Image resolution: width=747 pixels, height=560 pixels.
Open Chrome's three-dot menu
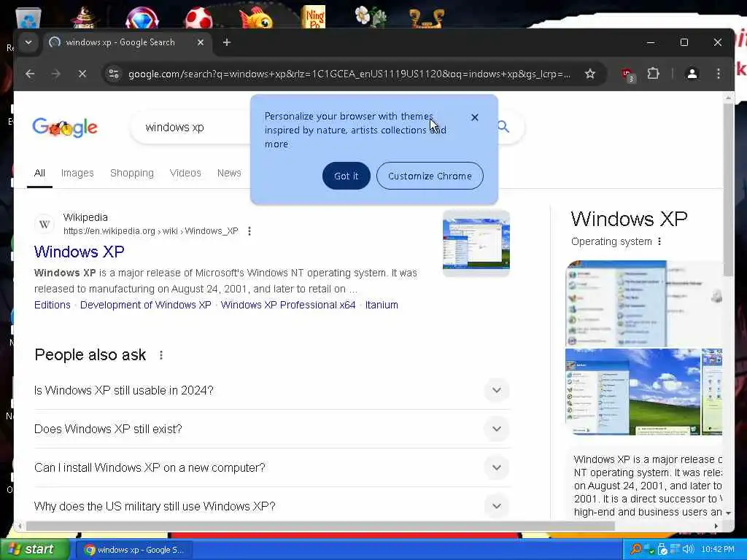tap(718, 74)
